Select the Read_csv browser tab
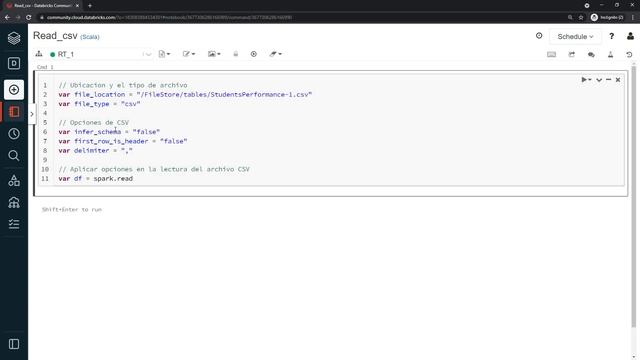Image resolution: width=640 pixels, height=360 pixels. point(42,6)
